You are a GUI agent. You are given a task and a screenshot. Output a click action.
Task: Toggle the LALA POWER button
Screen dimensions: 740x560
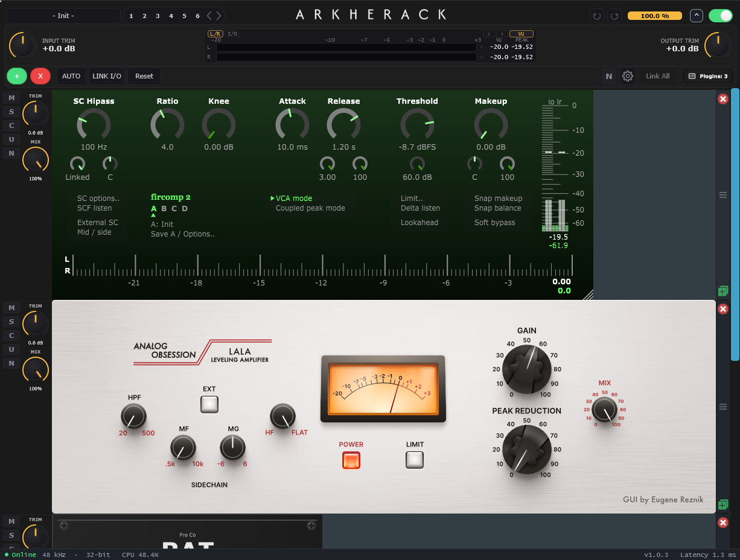[351, 460]
